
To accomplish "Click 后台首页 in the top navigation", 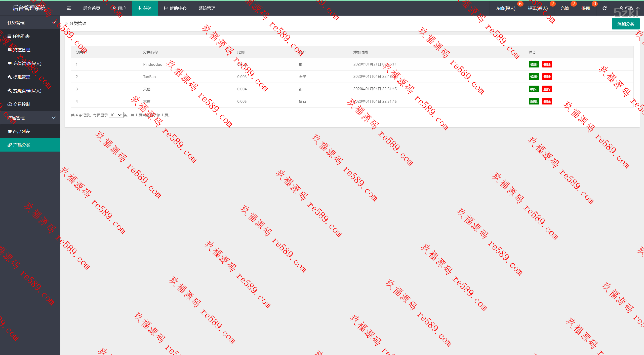I will click(x=92, y=8).
